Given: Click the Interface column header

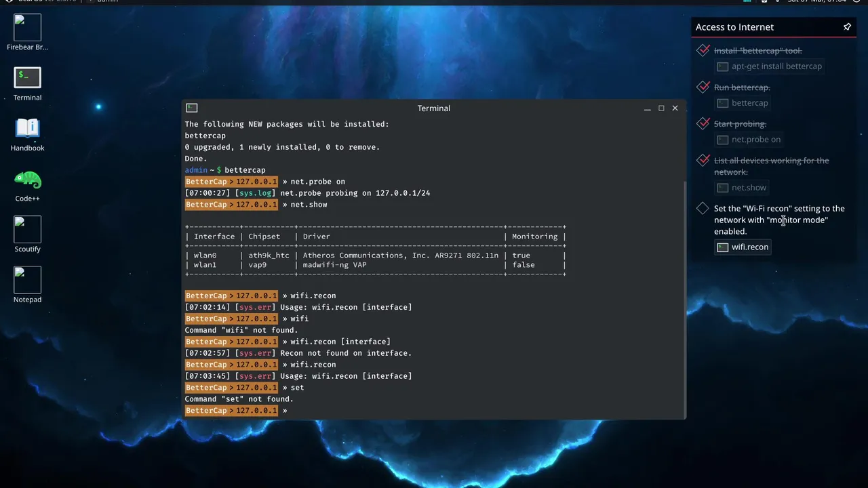Looking at the screenshot, I should 214,237.
